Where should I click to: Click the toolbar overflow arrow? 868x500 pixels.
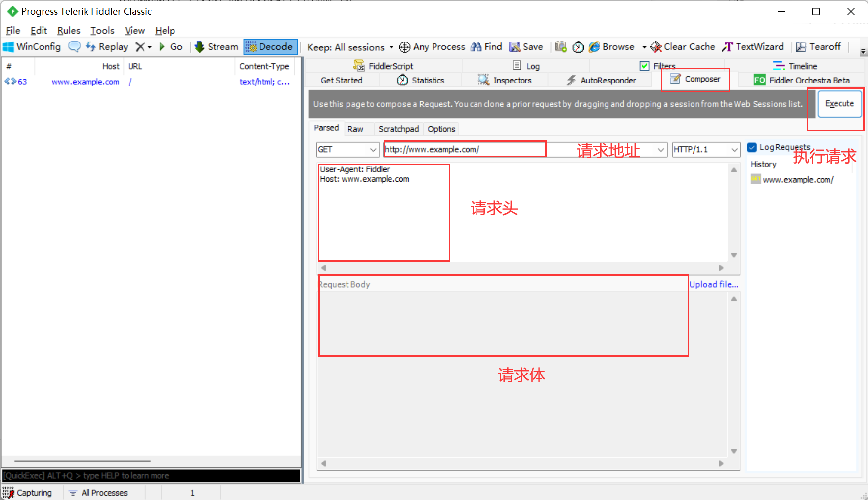pyautogui.click(x=863, y=52)
